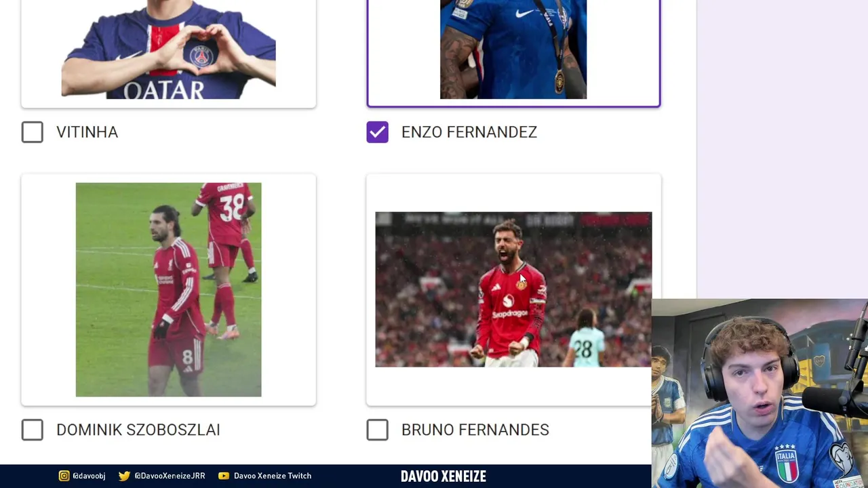
Task: Tick the DOMINIK SZOBOSZLAI checkbox
Action: [x=33, y=430]
